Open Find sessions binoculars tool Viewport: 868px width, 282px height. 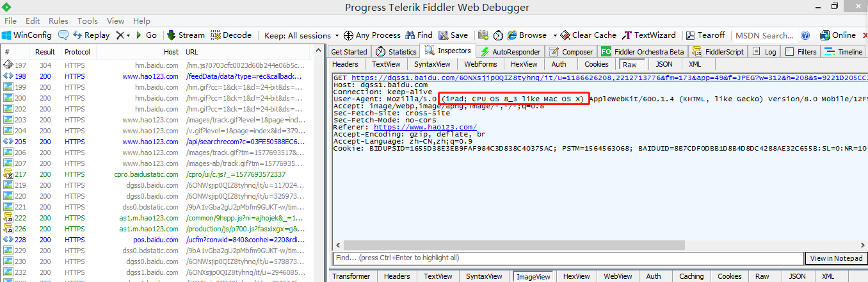[419, 35]
